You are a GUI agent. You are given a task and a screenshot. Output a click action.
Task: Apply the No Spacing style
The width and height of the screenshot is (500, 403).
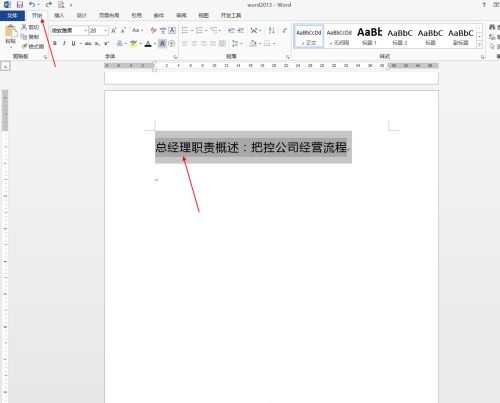pos(339,37)
